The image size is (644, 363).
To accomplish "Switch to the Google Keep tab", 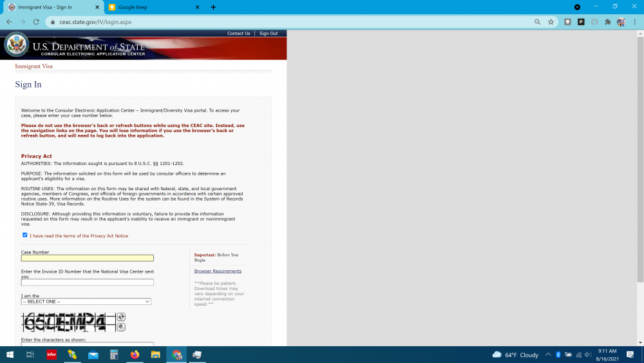I will pos(154,7).
